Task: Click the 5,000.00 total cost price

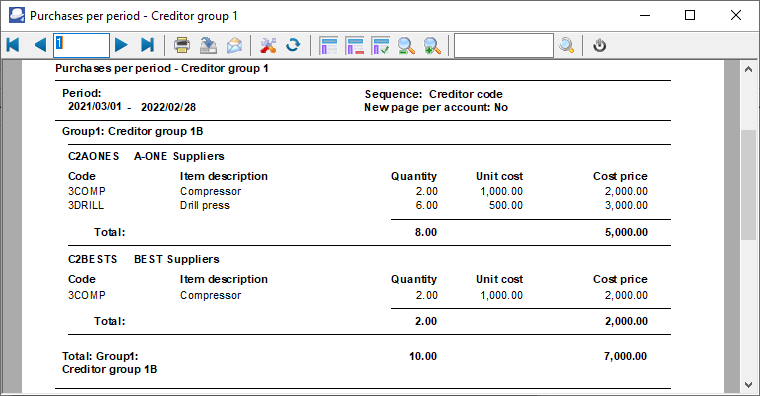Action: click(626, 232)
